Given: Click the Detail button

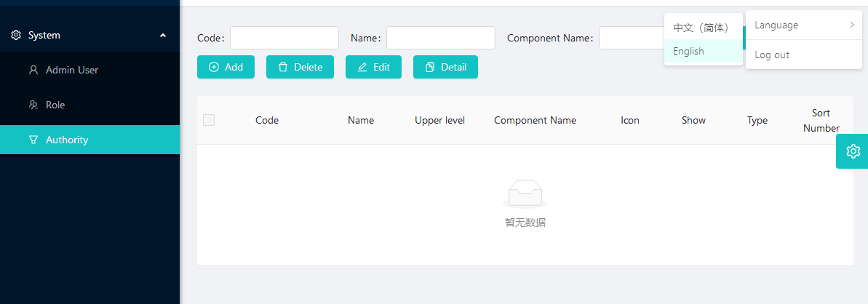Looking at the screenshot, I should click(445, 67).
